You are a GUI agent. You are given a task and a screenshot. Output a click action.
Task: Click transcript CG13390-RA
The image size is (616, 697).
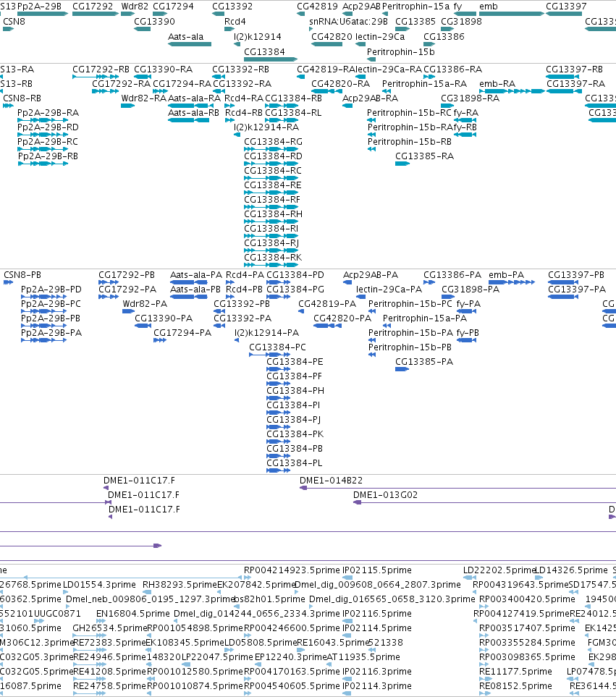(x=163, y=69)
